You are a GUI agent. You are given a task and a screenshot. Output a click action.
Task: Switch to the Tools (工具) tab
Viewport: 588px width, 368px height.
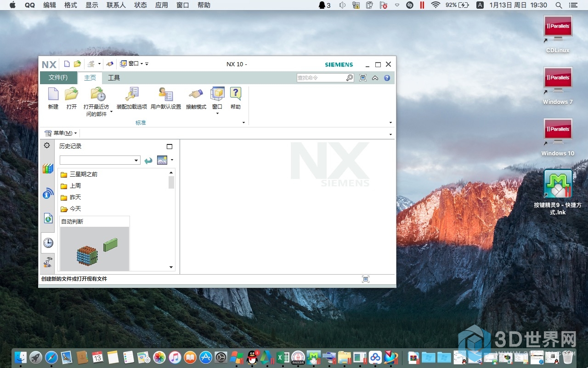(114, 78)
